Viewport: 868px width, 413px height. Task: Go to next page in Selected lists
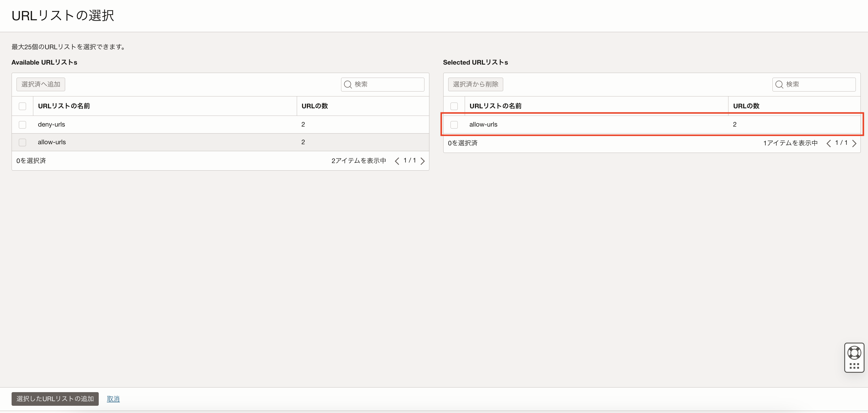854,143
